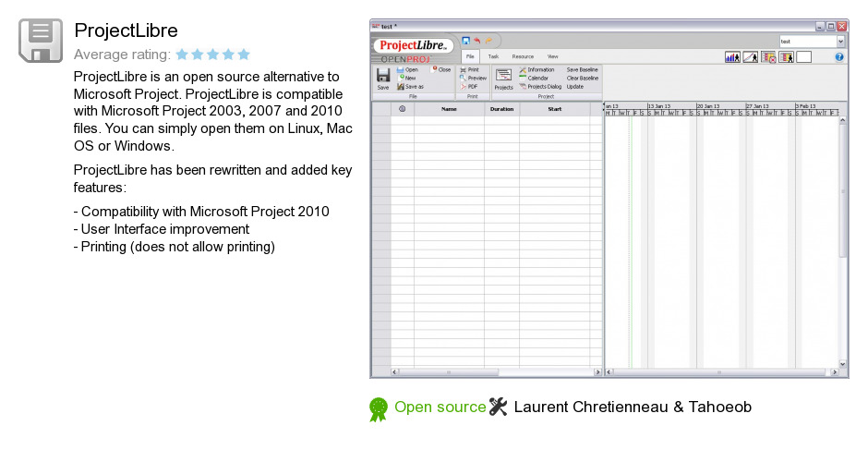
Task: Click the Duration column header
Action: [501, 109]
